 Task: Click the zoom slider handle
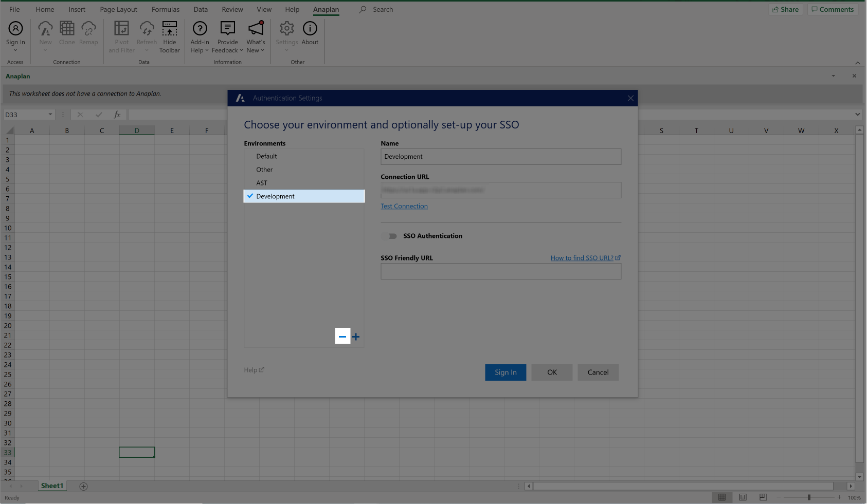coord(809,497)
